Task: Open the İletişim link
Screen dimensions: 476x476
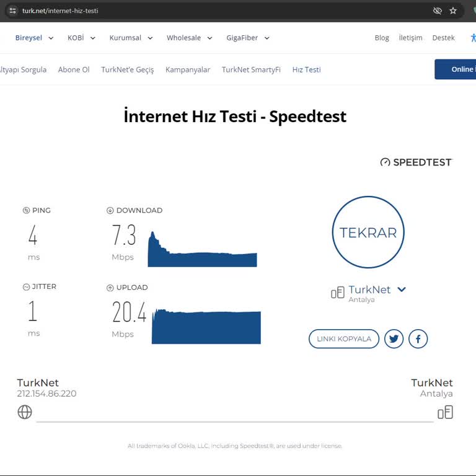Action: pos(410,38)
